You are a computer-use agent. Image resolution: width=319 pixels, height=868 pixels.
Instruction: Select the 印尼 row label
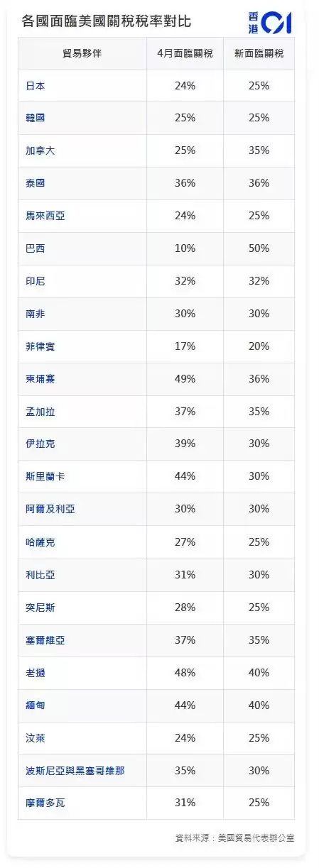35,281
